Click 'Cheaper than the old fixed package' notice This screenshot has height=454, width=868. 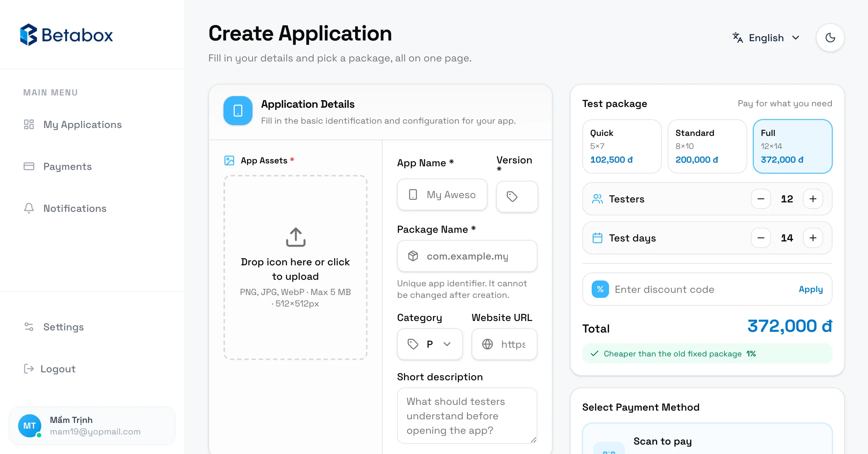point(707,354)
